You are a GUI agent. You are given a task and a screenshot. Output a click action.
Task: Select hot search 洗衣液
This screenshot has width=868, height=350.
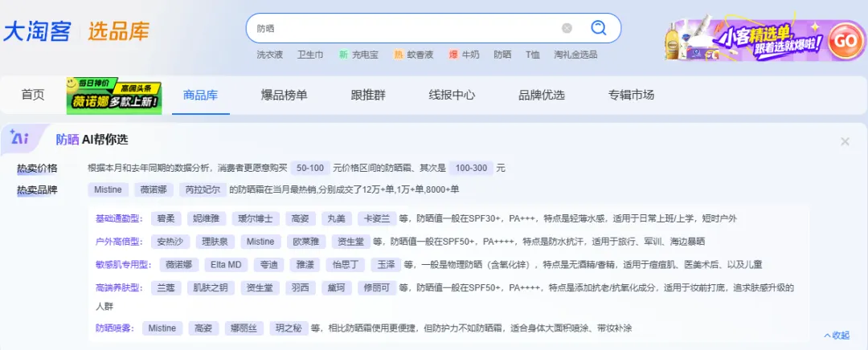(x=269, y=55)
